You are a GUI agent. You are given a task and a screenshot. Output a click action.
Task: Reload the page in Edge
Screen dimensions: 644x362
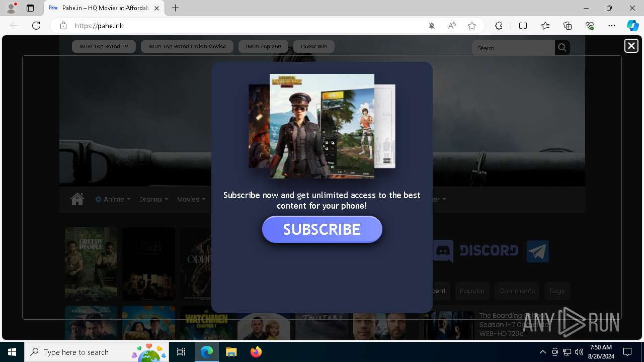click(36, 26)
